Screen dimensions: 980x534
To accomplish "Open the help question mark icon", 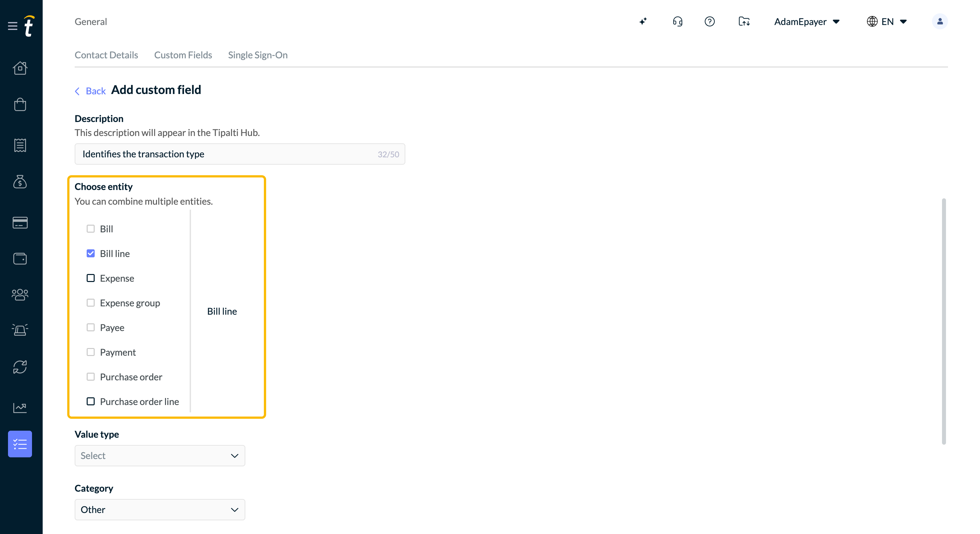I will [710, 21].
